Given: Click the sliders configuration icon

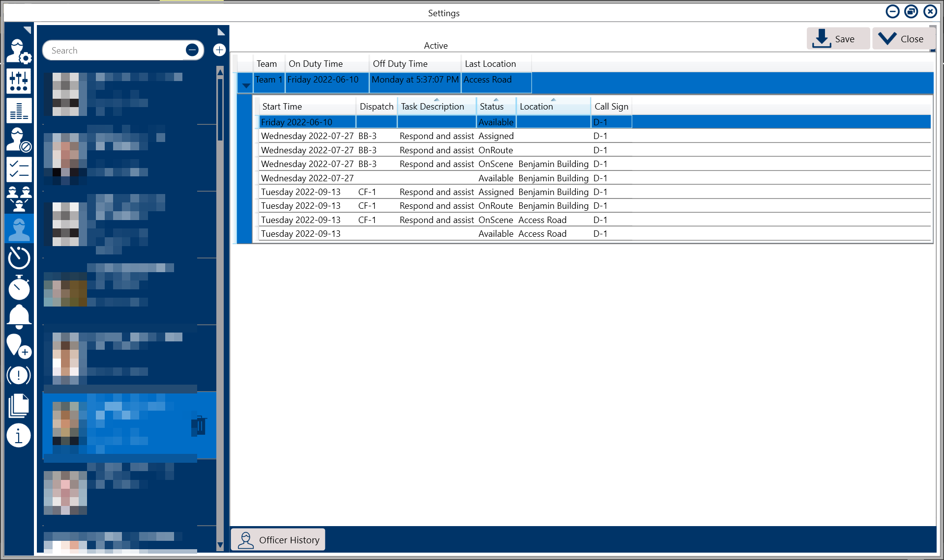Looking at the screenshot, I should coord(19,81).
